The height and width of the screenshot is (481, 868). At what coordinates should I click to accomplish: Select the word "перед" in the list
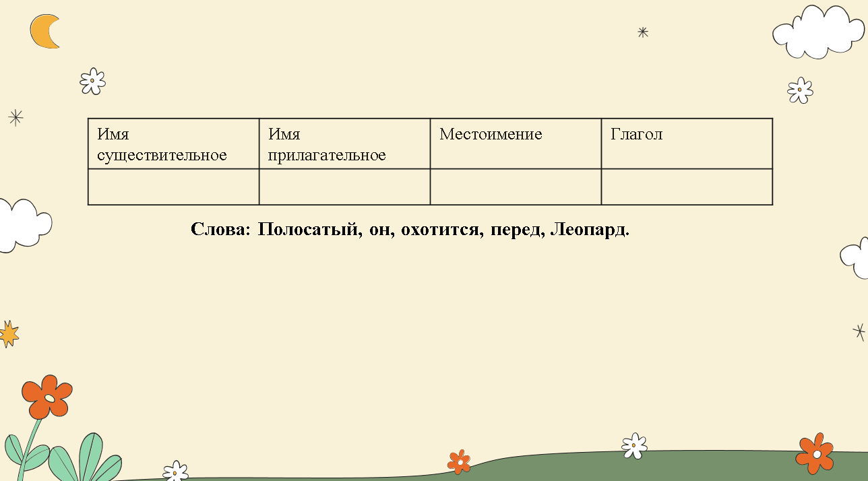(517, 231)
